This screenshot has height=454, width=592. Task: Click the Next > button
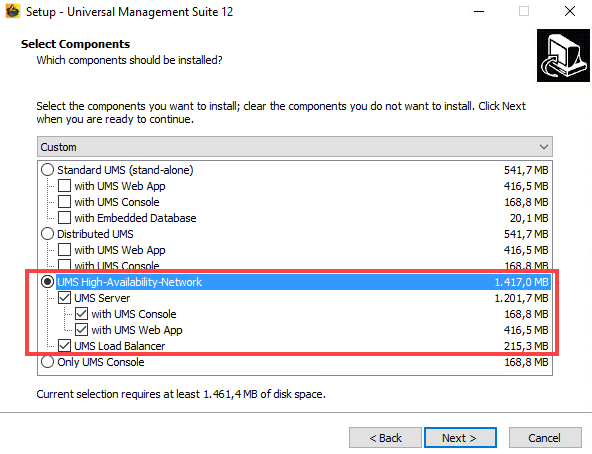pyautogui.click(x=460, y=438)
